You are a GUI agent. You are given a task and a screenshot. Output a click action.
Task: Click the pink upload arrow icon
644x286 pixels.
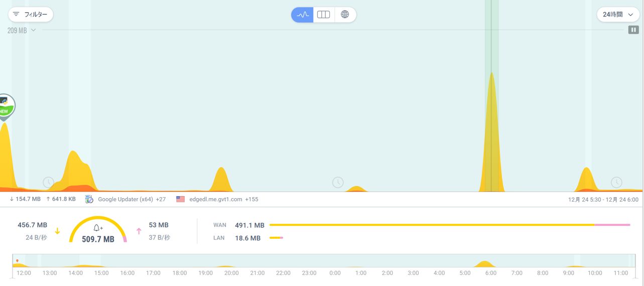[x=139, y=231]
